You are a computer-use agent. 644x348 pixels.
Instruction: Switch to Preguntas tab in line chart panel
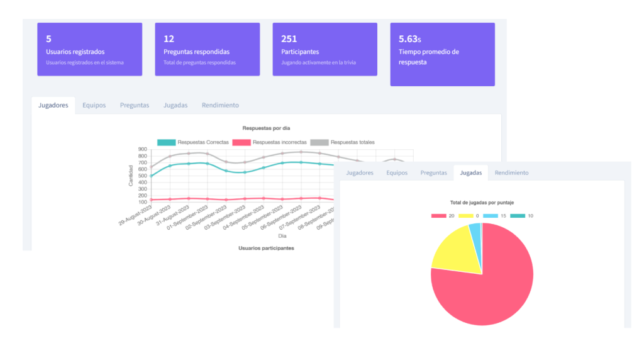tap(135, 105)
